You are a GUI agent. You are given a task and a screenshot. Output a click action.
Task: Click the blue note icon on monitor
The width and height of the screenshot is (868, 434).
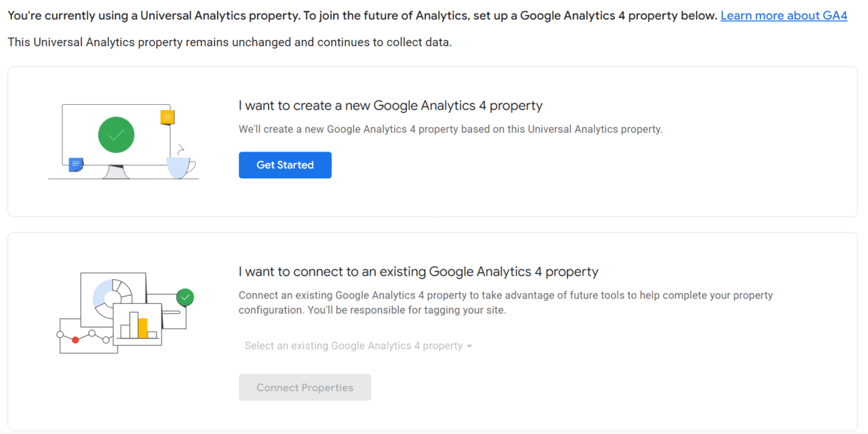(x=76, y=164)
